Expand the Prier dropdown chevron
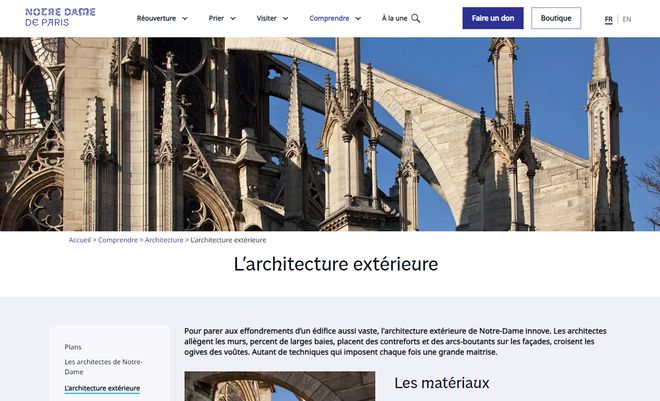Screen dimensions: 660x401 (233, 18)
